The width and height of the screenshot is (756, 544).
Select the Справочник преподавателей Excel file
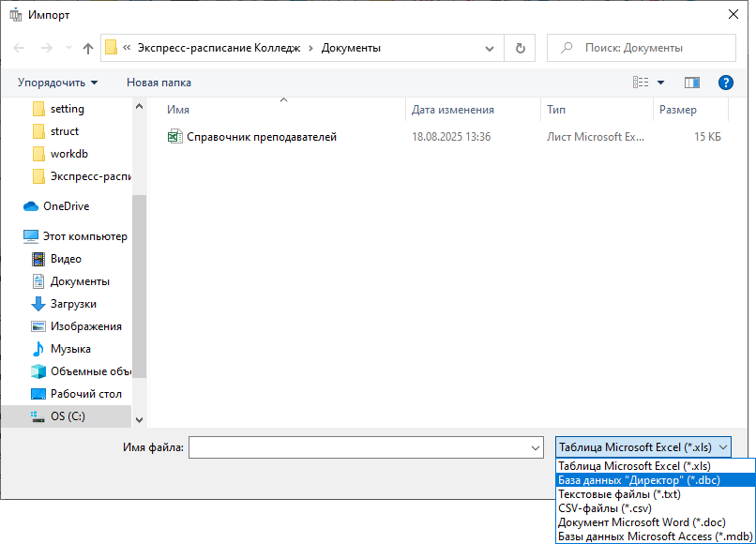tap(261, 137)
